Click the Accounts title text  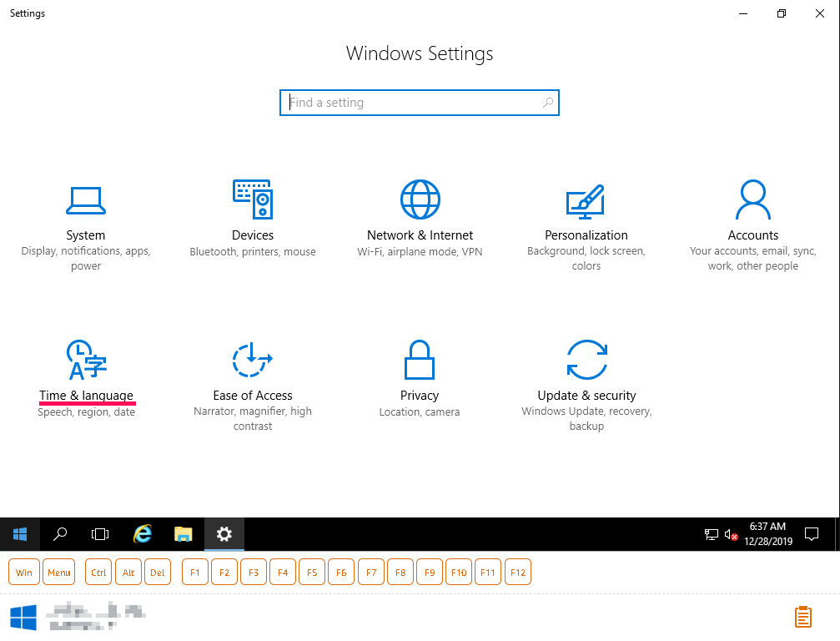pos(752,235)
